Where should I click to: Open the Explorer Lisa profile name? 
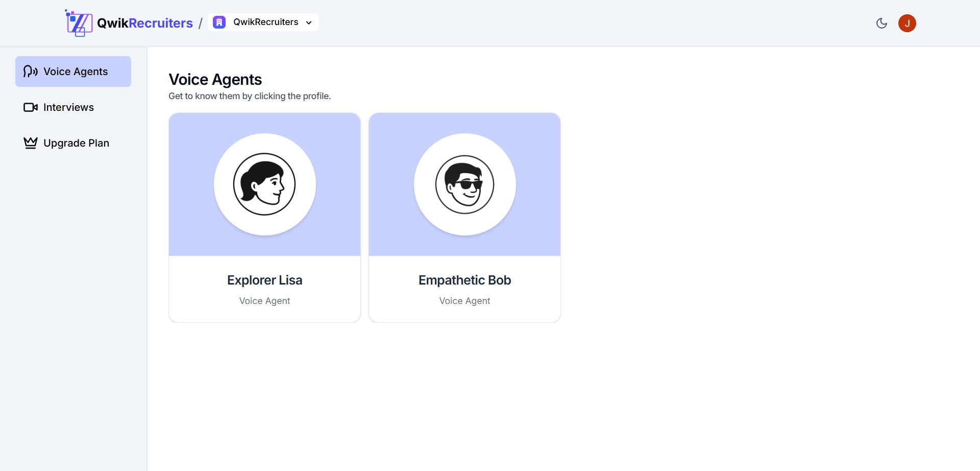(264, 280)
